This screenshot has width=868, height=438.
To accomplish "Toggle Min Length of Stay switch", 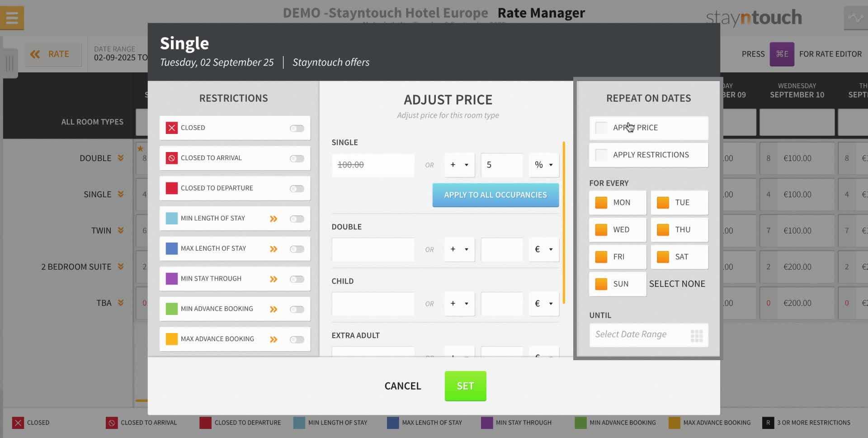I will click(297, 219).
